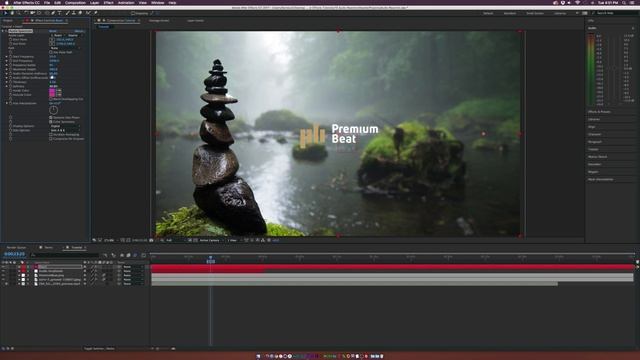Image resolution: width=640 pixels, height=360 pixels.
Task: Select the PremiumBeat.png layer
Action: [x=51, y=275]
